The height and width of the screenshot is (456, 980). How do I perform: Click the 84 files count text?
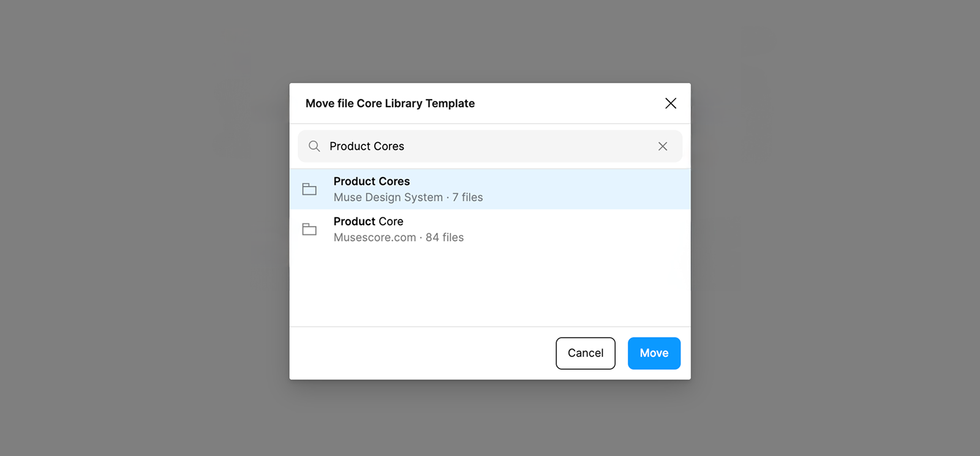[x=445, y=237]
